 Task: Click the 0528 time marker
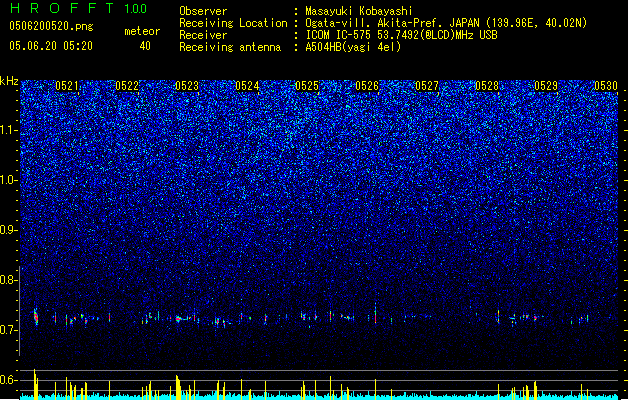[x=487, y=86]
